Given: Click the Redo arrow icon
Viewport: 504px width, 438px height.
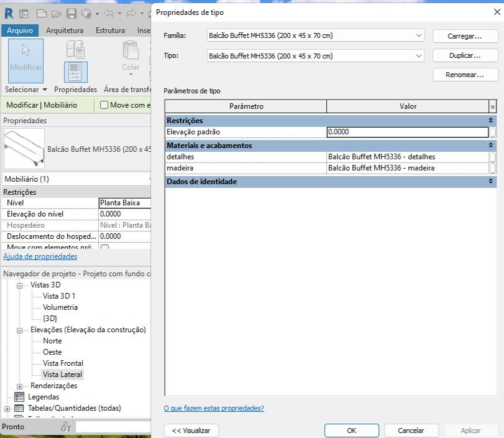Looking at the screenshot, I should pyautogui.click(x=131, y=14).
